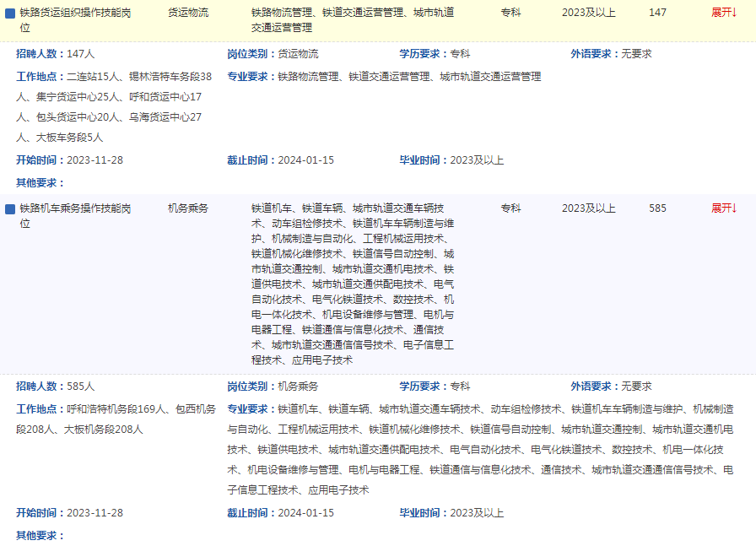Toggle the 展开 arrow on the 机务乘务 row
The image size is (756, 546).
(724, 208)
